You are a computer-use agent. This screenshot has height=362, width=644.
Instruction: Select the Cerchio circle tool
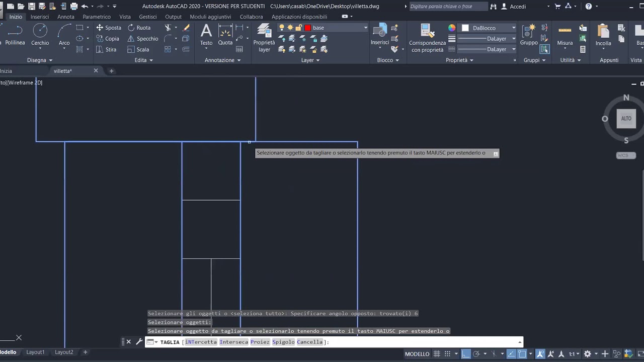tap(40, 35)
